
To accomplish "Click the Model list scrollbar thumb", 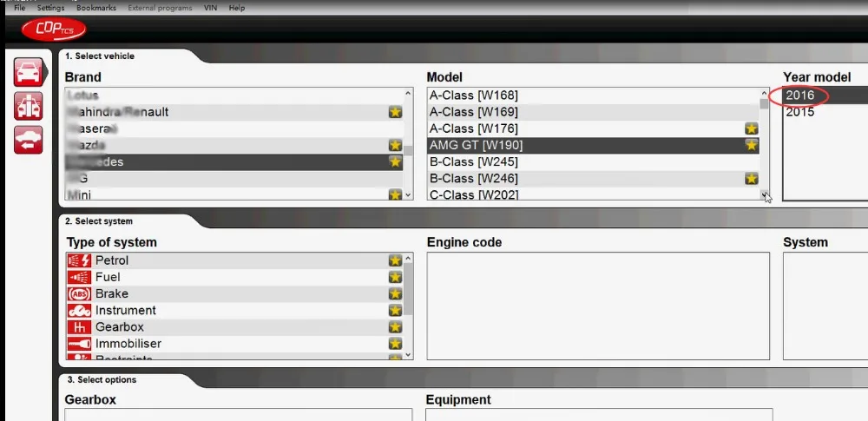I will [765, 104].
